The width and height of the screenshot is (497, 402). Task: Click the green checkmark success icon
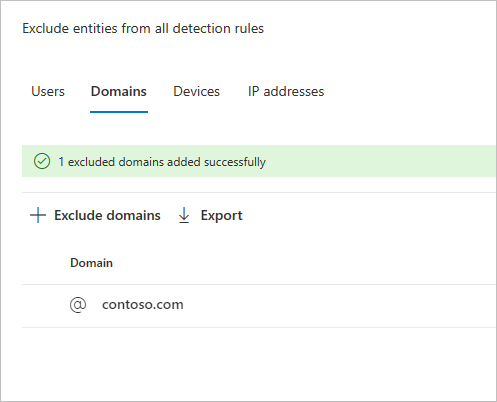click(42, 161)
